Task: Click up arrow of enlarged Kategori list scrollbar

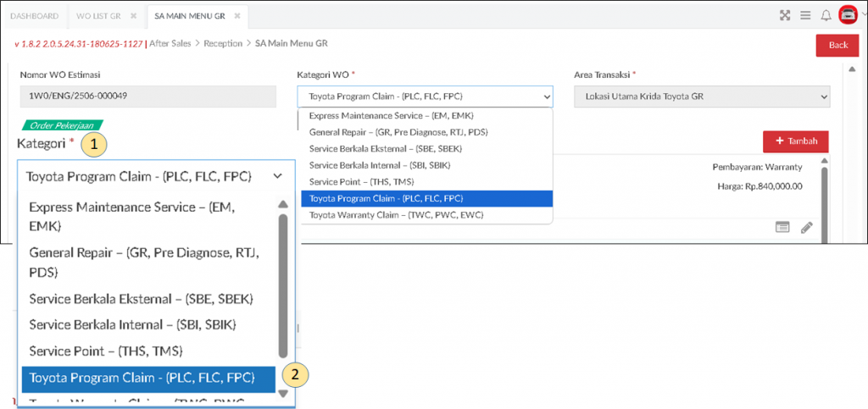Action: 282,205
